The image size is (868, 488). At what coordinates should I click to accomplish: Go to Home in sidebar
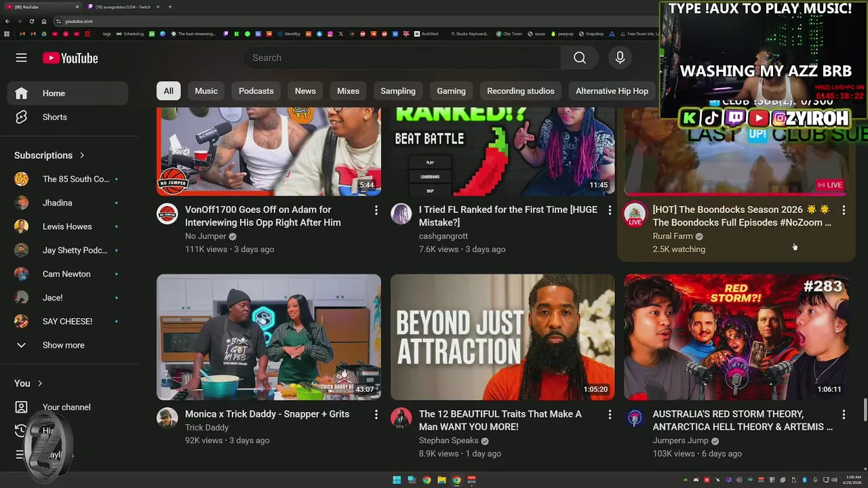click(68, 93)
